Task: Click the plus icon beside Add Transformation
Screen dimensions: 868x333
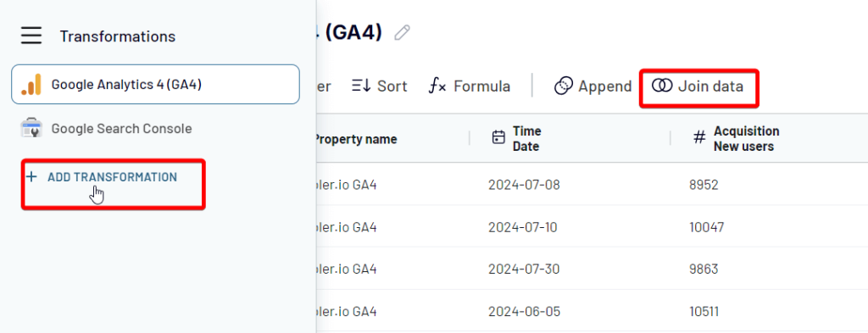Action: point(32,177)
